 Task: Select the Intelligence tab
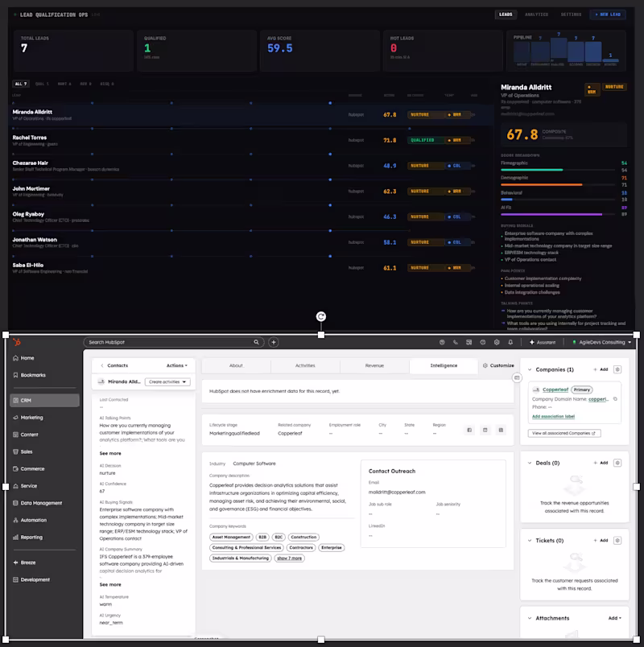tap(444, 365)
